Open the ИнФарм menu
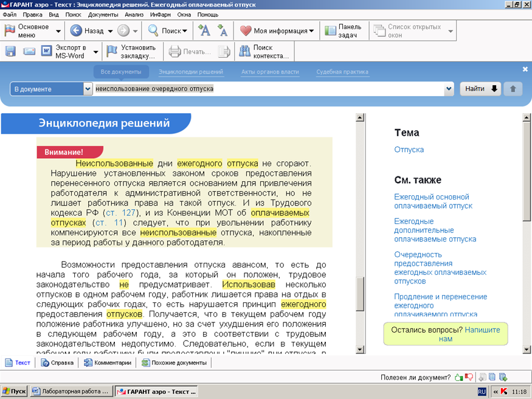Screen dimensions: 532x399 coord(161,15)
